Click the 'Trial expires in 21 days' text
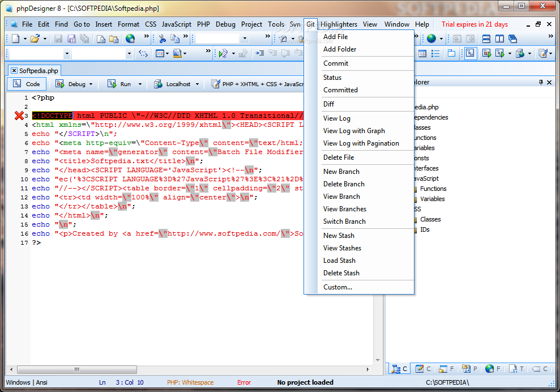This screenshot has width=560, height=392. click(x=474, y=24)
